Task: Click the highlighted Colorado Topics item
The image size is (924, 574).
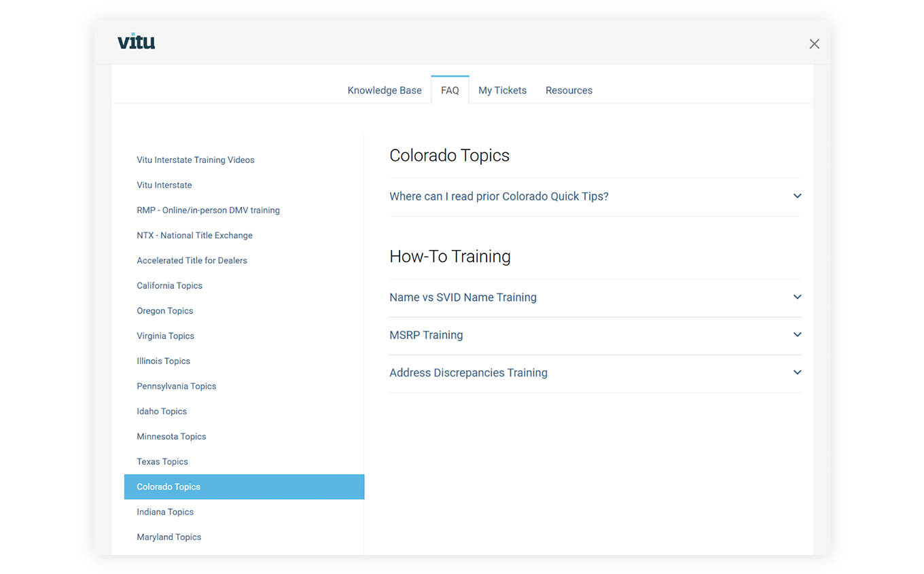Action: click(244, 487)
